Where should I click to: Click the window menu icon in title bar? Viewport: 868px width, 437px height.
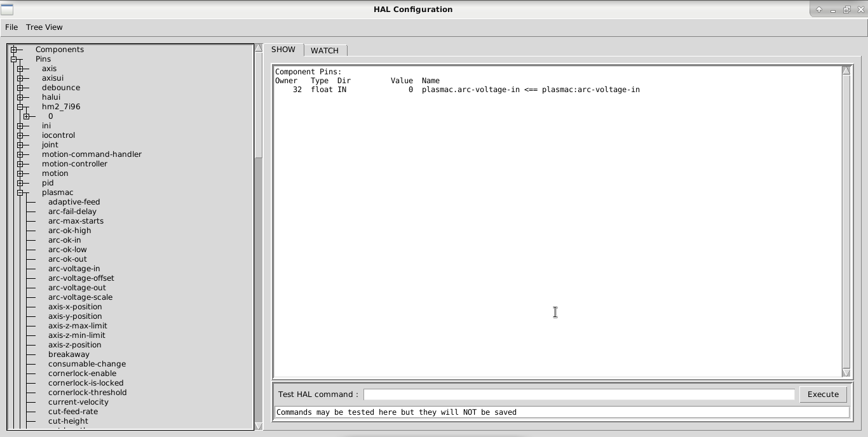[7, 10]
